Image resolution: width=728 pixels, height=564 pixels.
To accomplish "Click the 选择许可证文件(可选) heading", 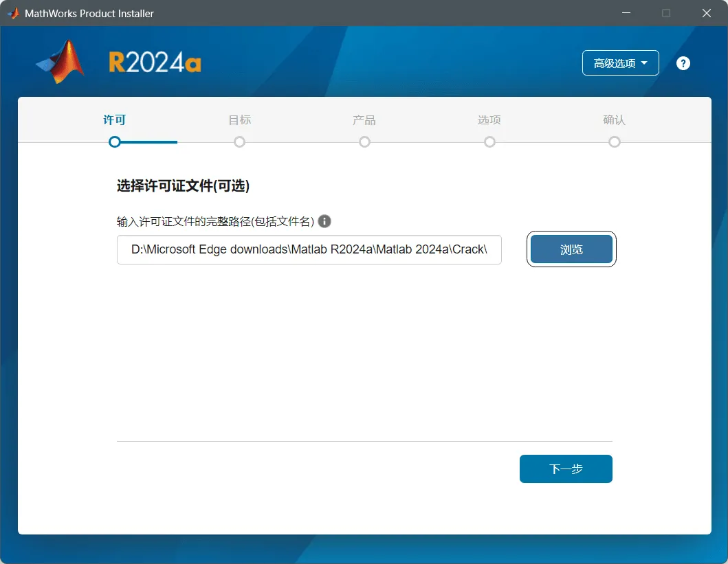I will [x=183, y=186].
